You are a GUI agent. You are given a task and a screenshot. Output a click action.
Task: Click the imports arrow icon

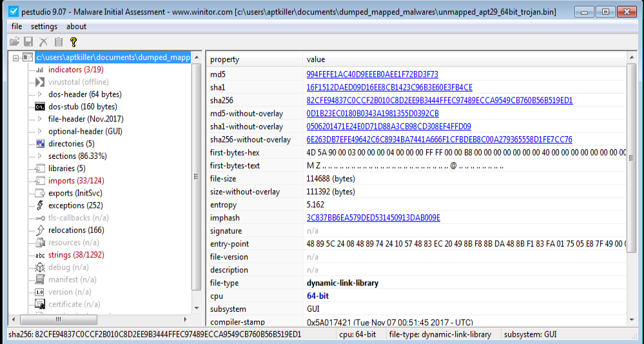[x=40, y=181]
